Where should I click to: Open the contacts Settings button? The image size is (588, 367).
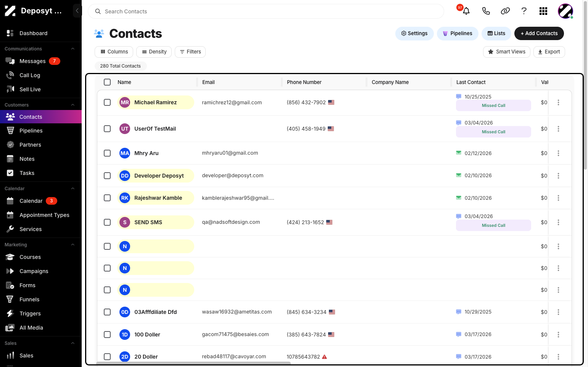[x=414, y=33]
